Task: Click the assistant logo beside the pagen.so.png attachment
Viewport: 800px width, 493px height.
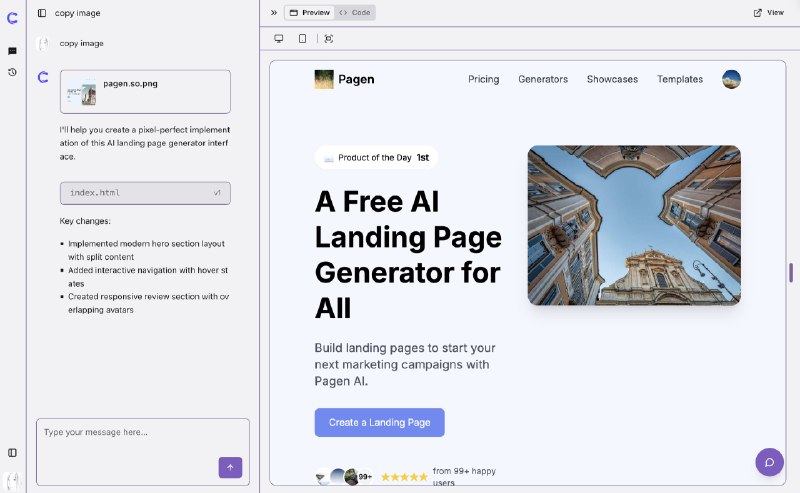Action: pyautogui.click(x=43, y=77)
